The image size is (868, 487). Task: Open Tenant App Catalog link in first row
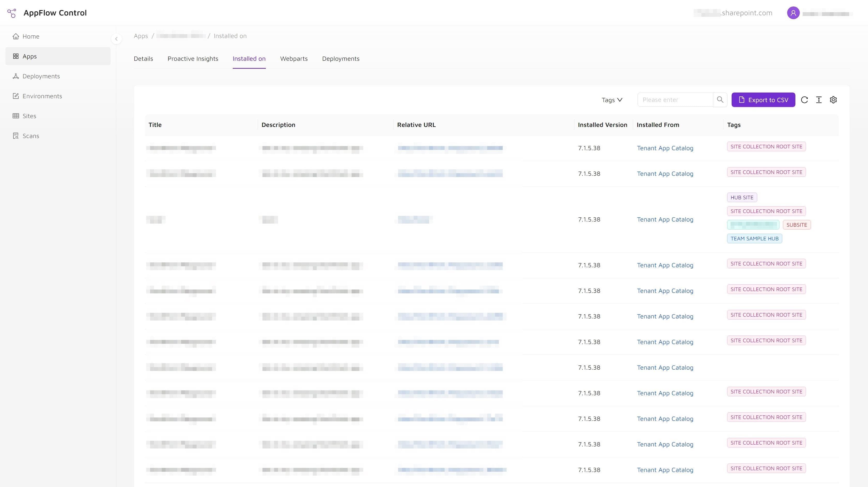665,148
